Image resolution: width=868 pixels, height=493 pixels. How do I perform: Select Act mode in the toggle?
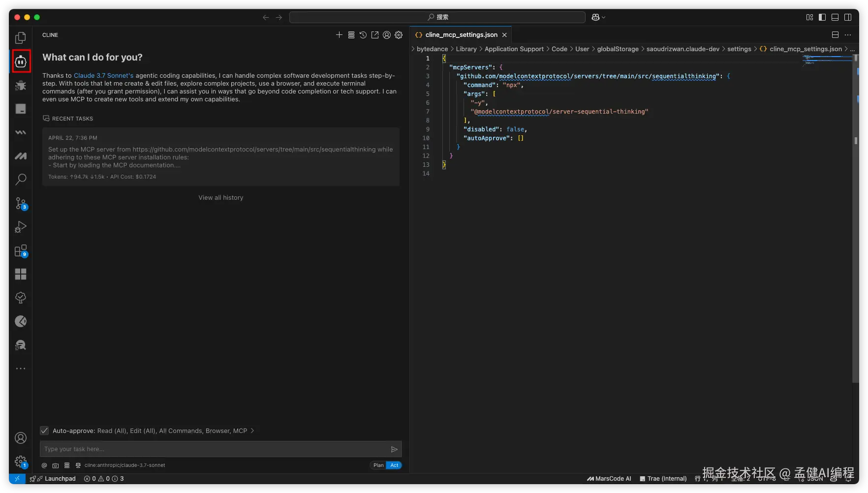pos(394,465)
